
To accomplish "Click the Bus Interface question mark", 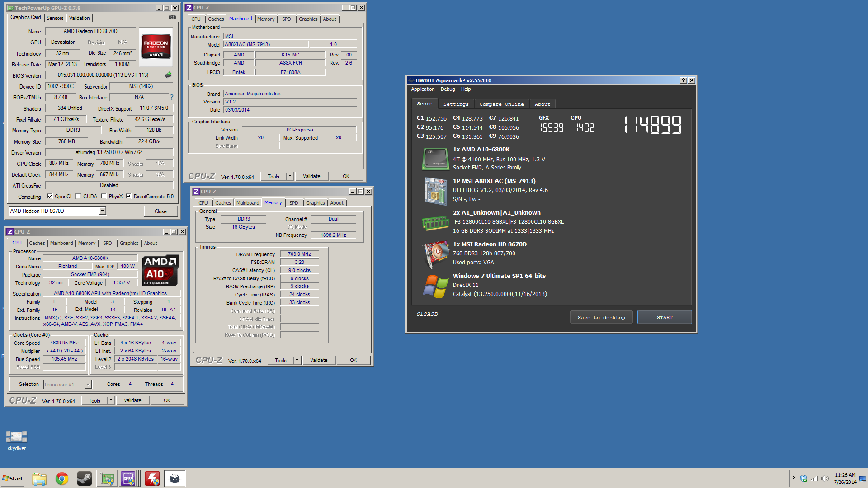I will pyautogui.click(x=171, y=97).
